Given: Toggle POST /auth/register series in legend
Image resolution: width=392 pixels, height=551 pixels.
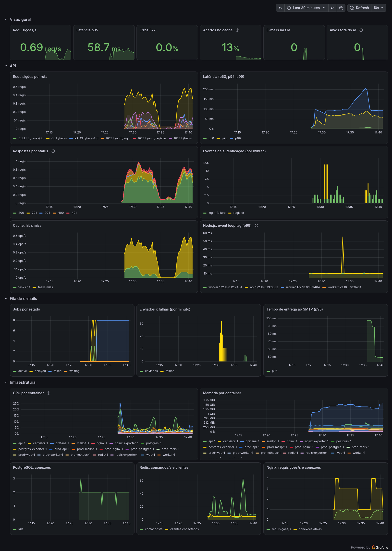Looking at the screenshot, I should (152, 138).
